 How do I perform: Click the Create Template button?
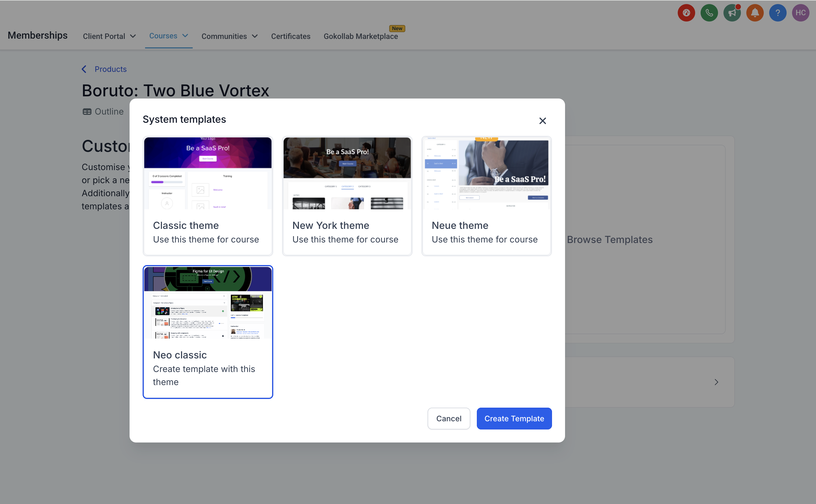point(514,418)
